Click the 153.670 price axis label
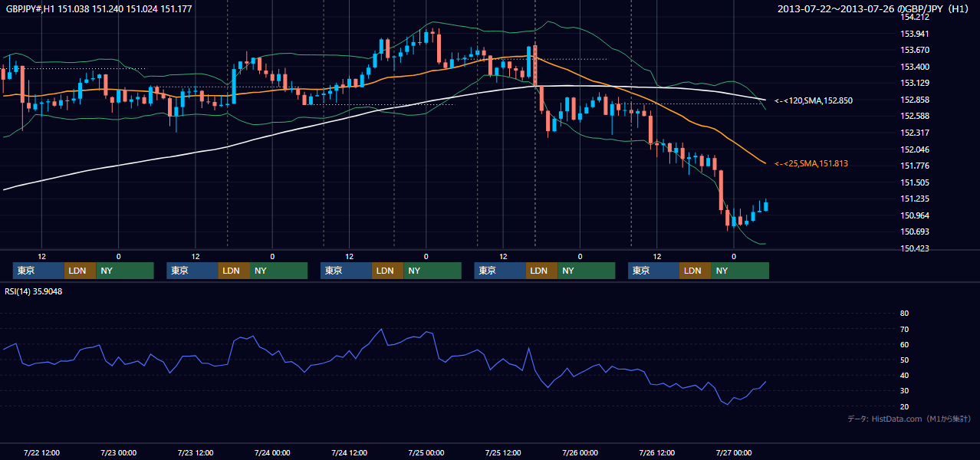 coord(915,51)
